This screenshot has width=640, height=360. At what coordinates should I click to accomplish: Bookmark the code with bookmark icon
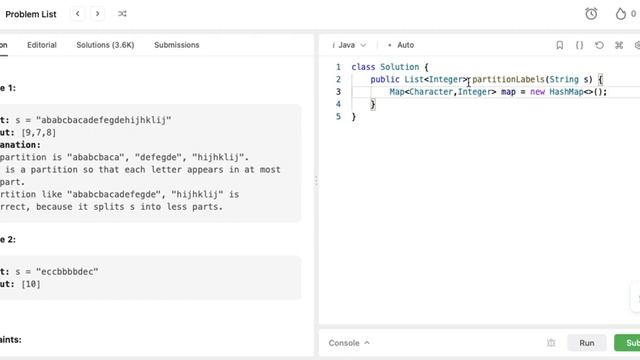[560, 45]
